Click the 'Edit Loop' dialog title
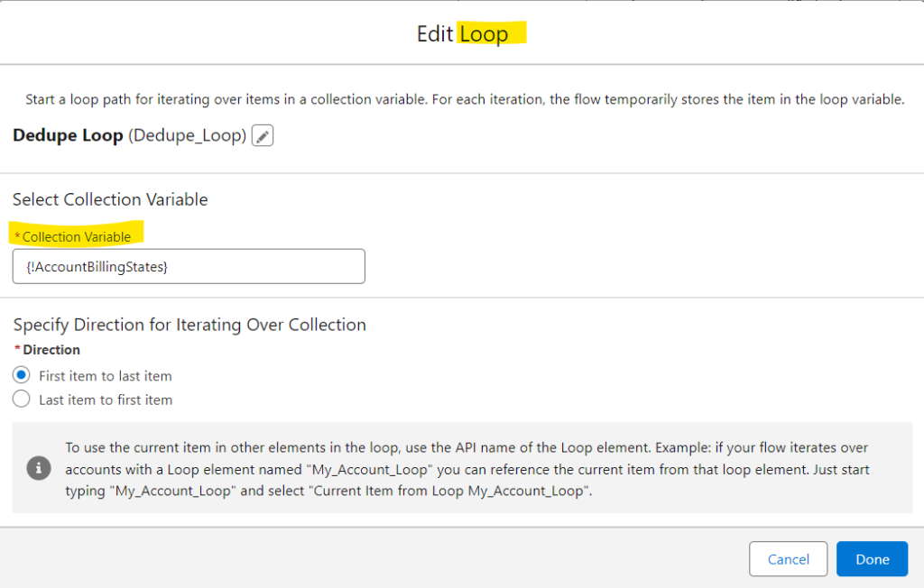 coord(463,33)
